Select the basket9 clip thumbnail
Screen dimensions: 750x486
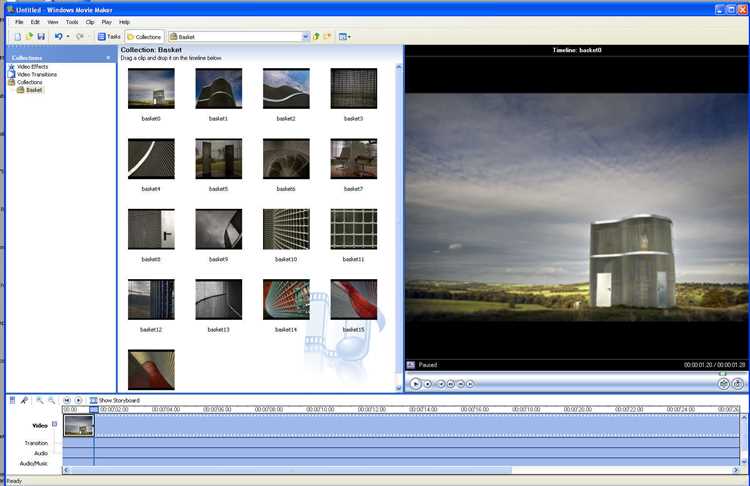(x=219, y=229)
